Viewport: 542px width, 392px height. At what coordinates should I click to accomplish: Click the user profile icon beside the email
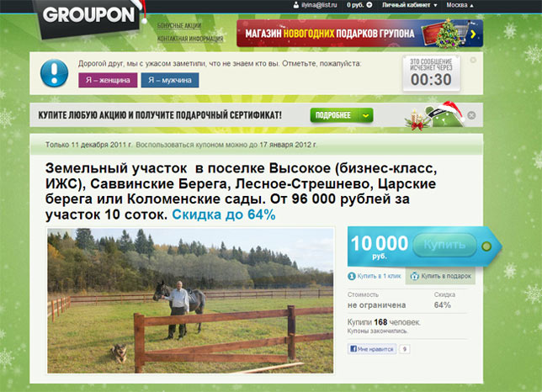(x=296, y=5)
